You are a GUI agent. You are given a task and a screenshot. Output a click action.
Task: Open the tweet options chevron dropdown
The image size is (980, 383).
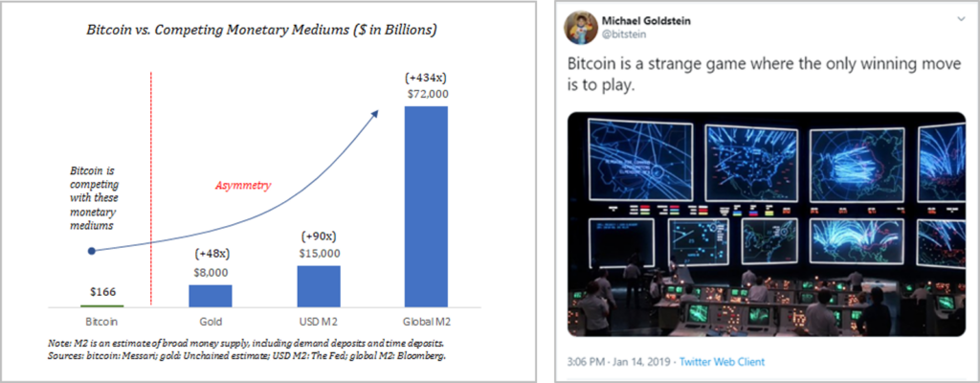pyautogui.click(x=960, y=19)
